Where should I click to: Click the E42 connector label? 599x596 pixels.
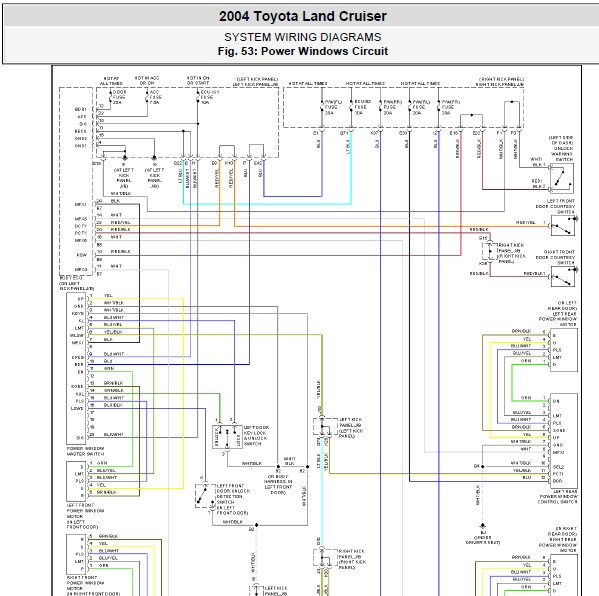click(x=258, y=163)
